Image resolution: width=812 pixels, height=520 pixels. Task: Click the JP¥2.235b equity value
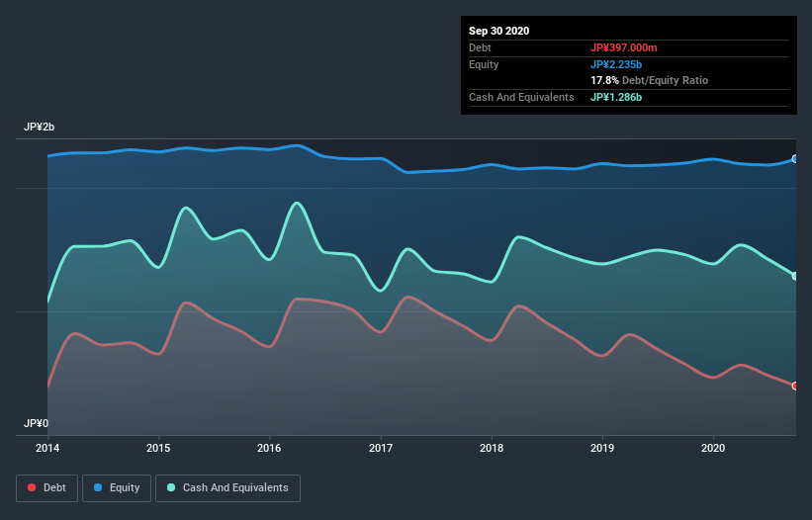pos(616,64)
